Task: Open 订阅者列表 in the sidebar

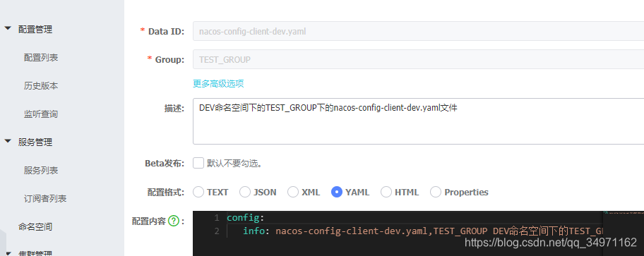Action: pyautogui.click(x=45, y=199)
